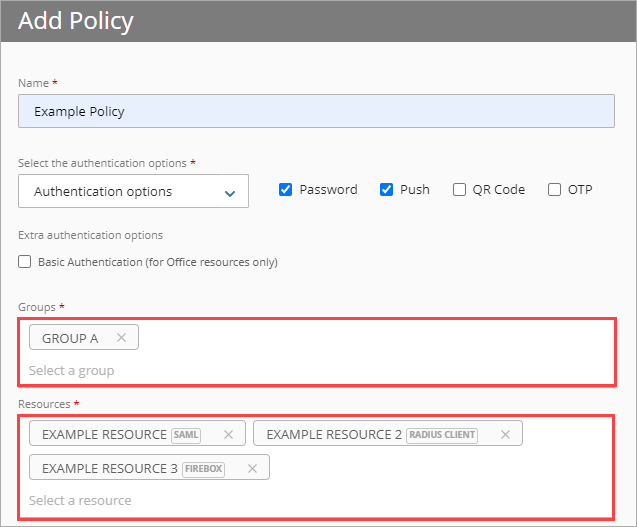Select the GROUP A tag
Image resolution: width=637 pixels, height=527 pixels.
tap(70, 338)
